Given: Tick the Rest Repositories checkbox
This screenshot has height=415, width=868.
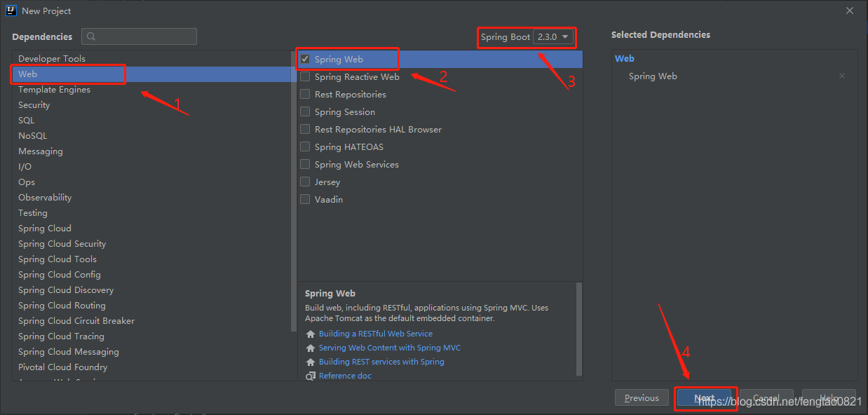Looking at the screenshot, I should click(x=305, y=95).
